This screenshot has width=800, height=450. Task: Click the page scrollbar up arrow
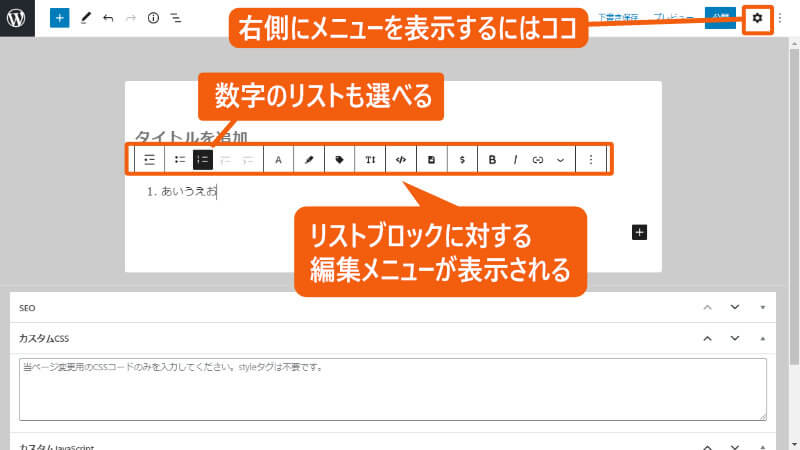794,44
